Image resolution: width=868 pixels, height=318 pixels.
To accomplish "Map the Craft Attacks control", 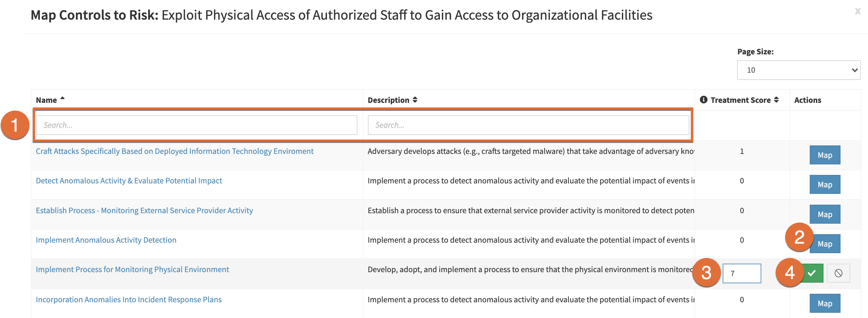I will [824, 155].
